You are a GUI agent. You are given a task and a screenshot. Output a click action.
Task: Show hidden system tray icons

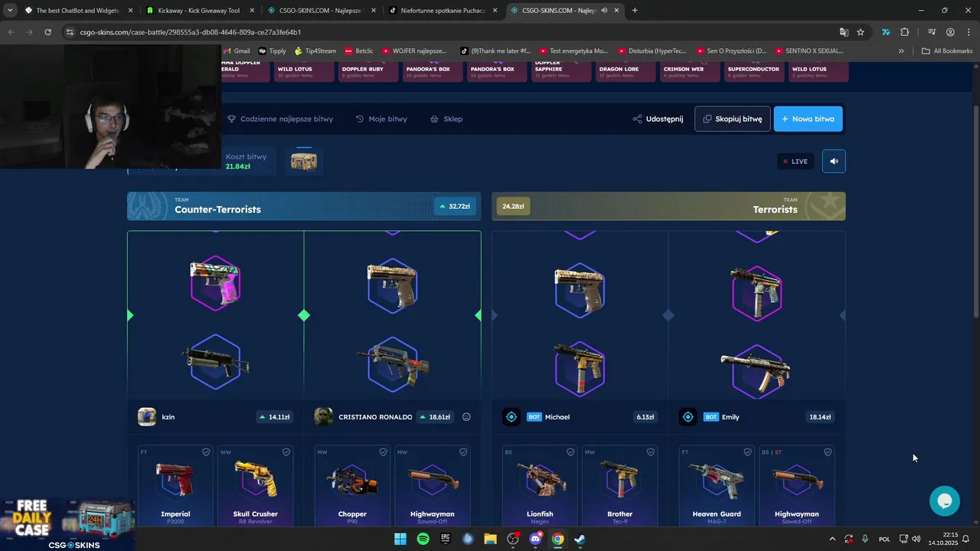coord(832,539)
